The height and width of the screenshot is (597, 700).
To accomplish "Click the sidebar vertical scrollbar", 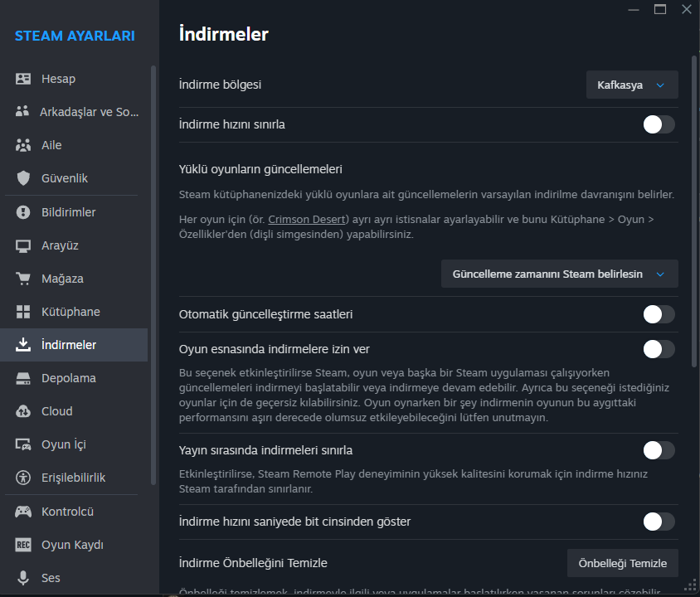I will coord(153,274).
